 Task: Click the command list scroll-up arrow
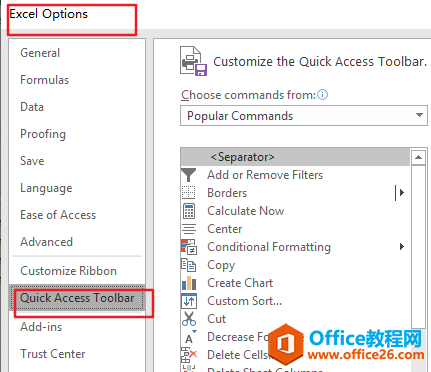pyautogui.click(x=419, y=157)
